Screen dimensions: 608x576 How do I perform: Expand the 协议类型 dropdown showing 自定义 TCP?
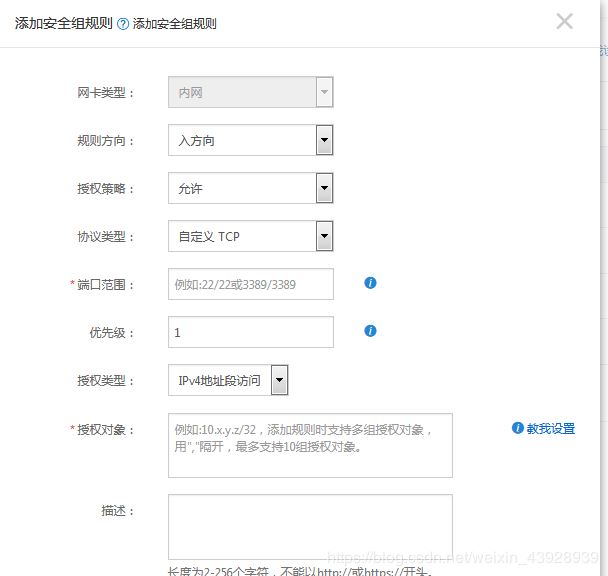[250, 236]
